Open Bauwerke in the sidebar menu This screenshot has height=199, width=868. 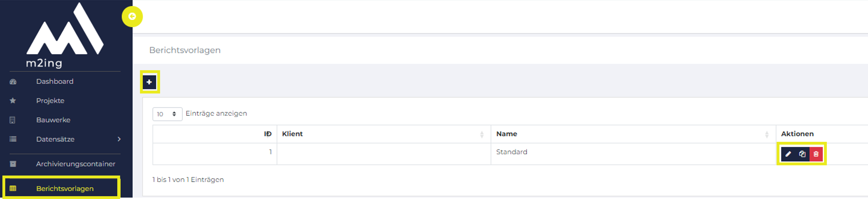pyautogui.click(x=53, y=120)
